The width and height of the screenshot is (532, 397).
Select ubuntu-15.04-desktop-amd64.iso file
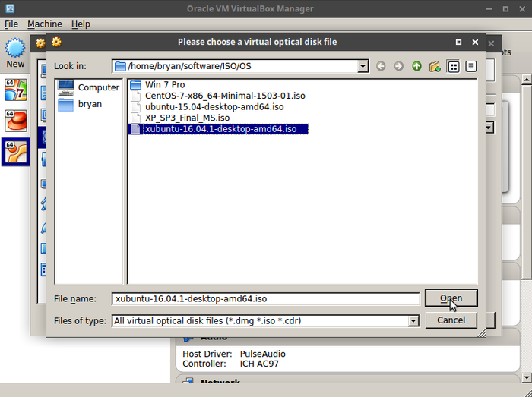[x=207, y=107]
